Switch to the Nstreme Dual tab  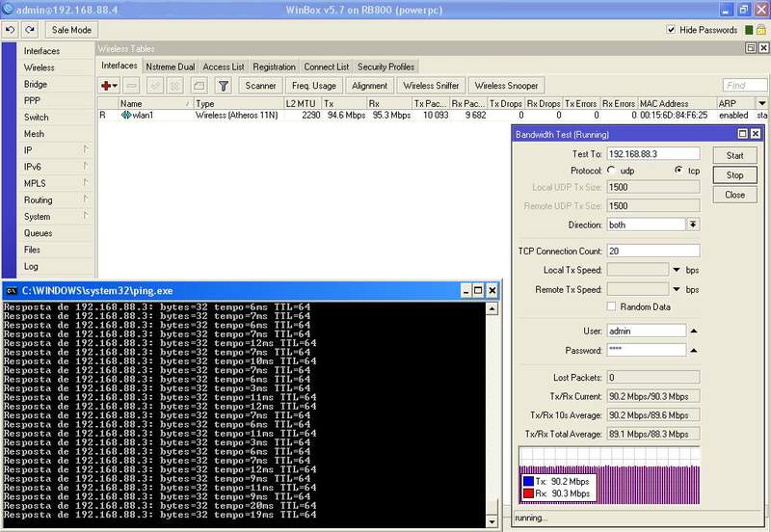171,66
